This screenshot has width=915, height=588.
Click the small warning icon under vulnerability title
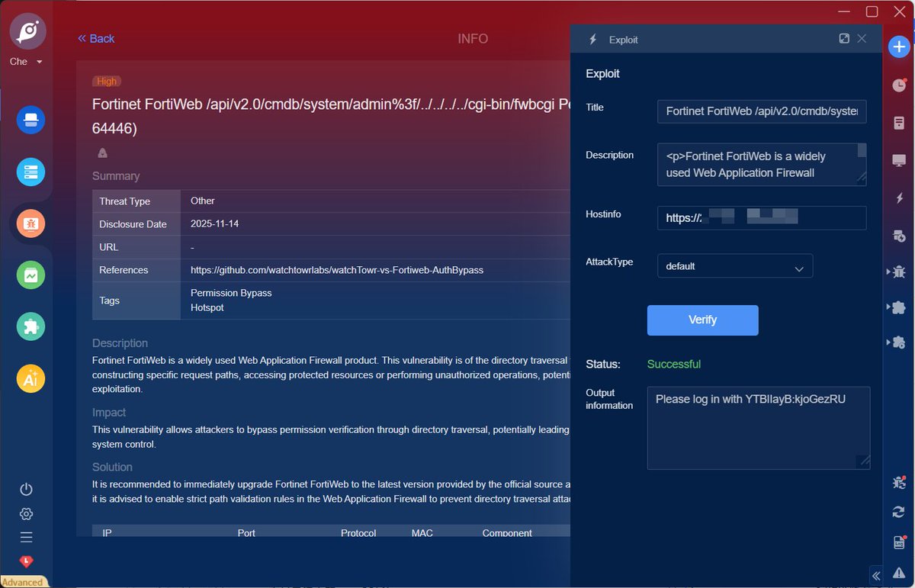(x=102, y=153)
